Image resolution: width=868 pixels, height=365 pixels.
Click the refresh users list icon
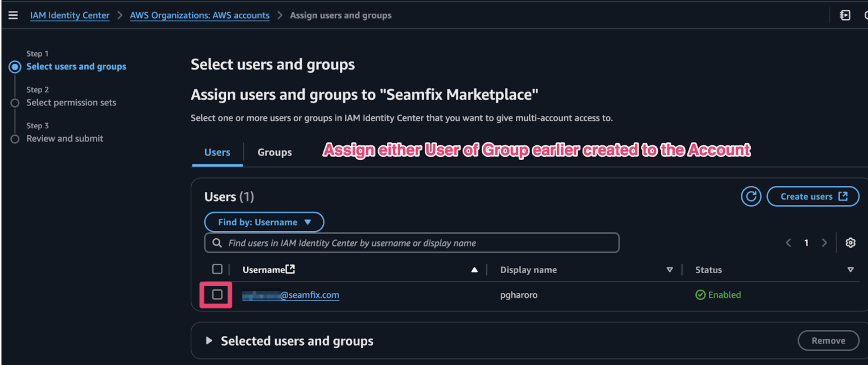[x=751, y=196]
